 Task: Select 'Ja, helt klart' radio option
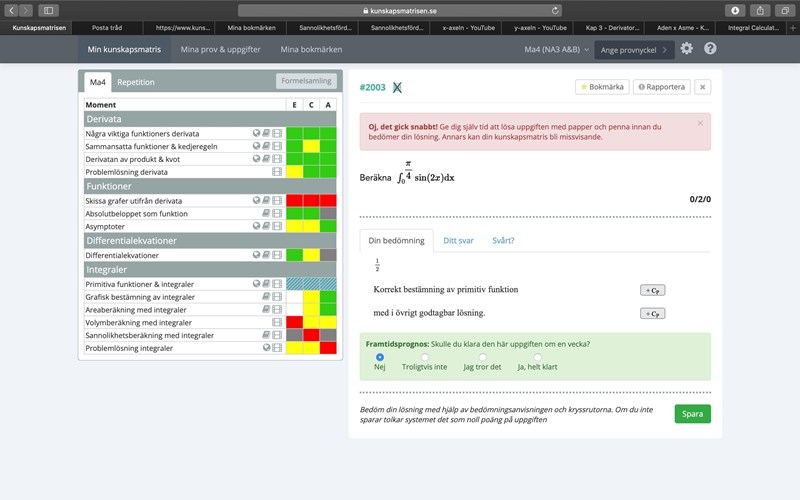[537, 356]
